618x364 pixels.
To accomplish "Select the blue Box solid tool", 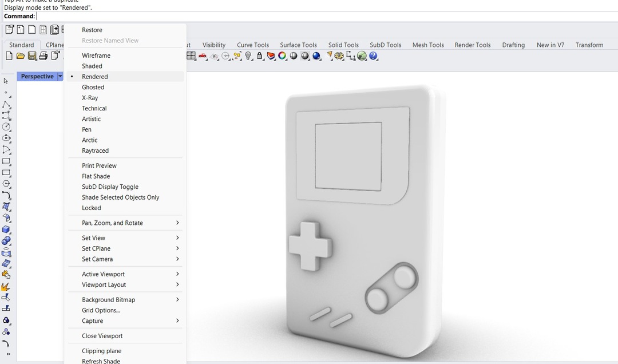I will click(6, 230).
